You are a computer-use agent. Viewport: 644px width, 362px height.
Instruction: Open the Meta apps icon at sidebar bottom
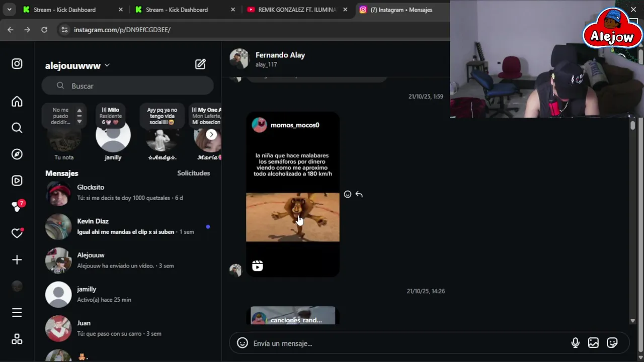click(x=17, y=339)
